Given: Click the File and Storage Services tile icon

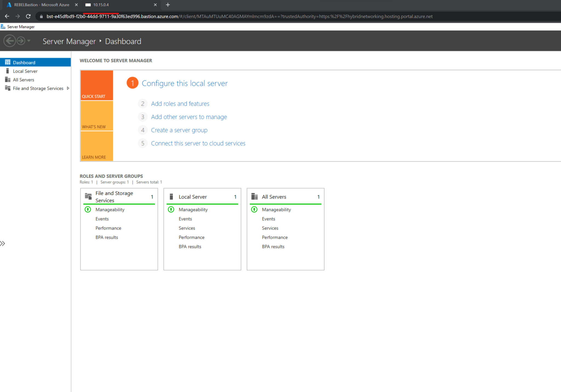Looking at the screenshot, I should [x=88, y=196].
